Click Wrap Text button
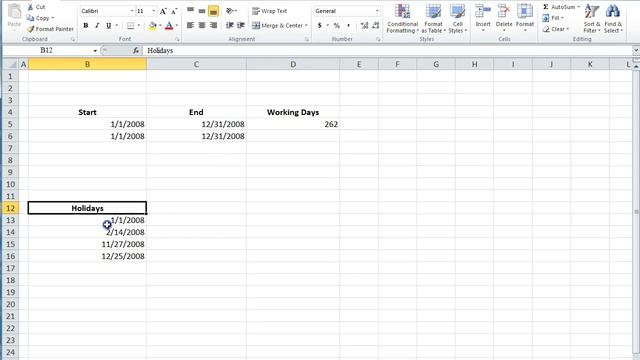The image size is (640, 360). (x=269, y=11)
